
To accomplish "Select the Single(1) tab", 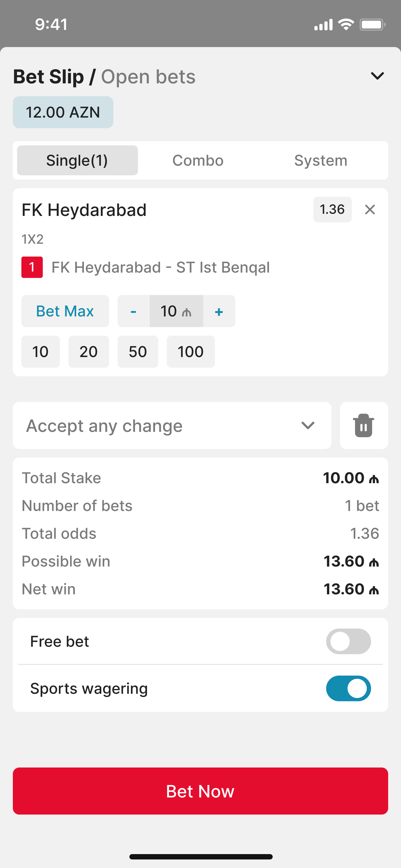I will pyautogui.click(x=77, y=160).
